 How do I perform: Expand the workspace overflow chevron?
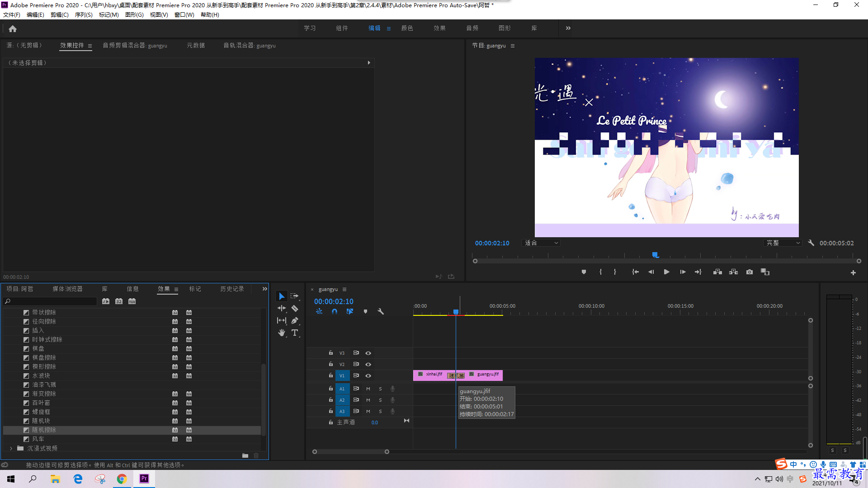coord(568,28)
